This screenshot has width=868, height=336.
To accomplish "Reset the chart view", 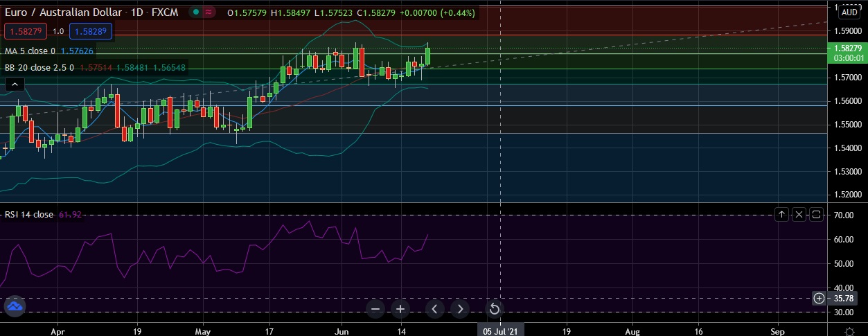I will 495,309.
